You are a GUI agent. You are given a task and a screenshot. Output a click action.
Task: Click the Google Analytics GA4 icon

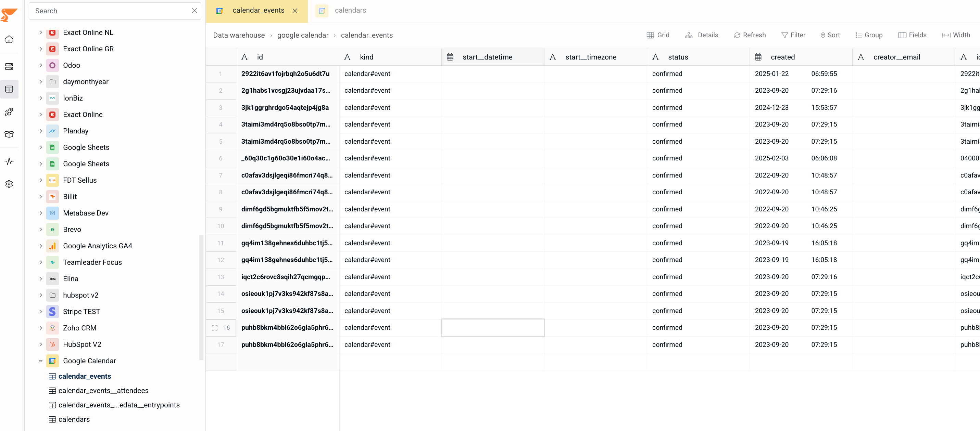click(x=52, y=246)
